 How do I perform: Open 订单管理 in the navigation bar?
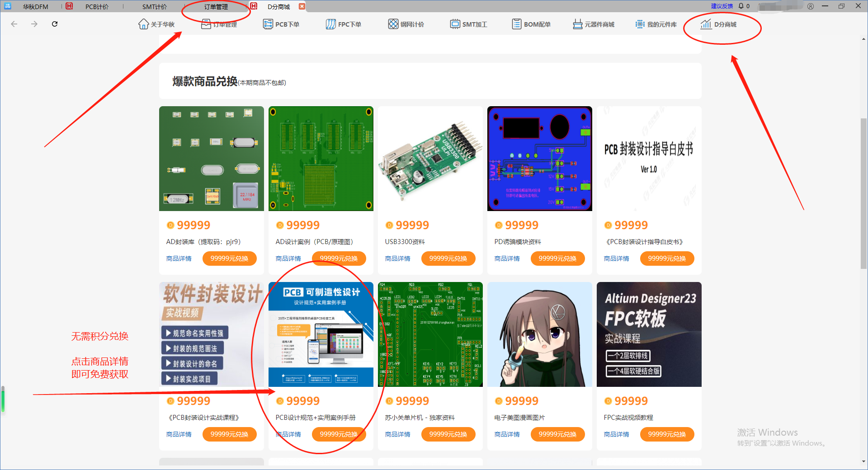click(x=219, y=24)
